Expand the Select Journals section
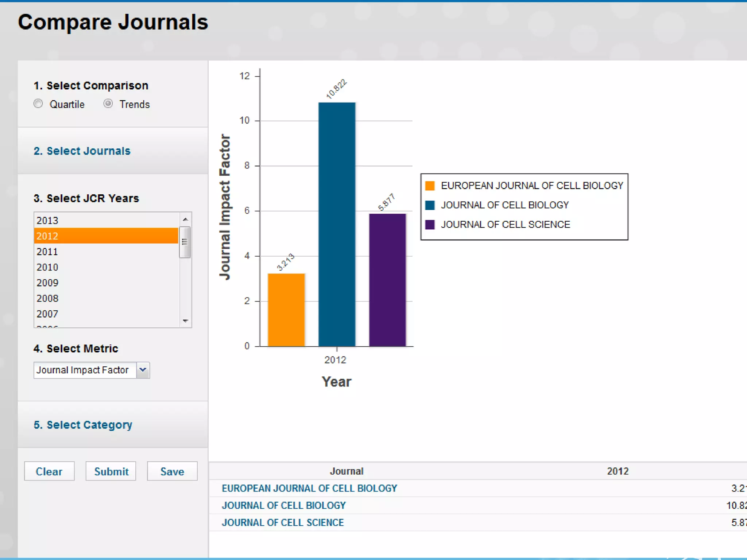This screenshot has width=747, height=560. coord(82,151)
